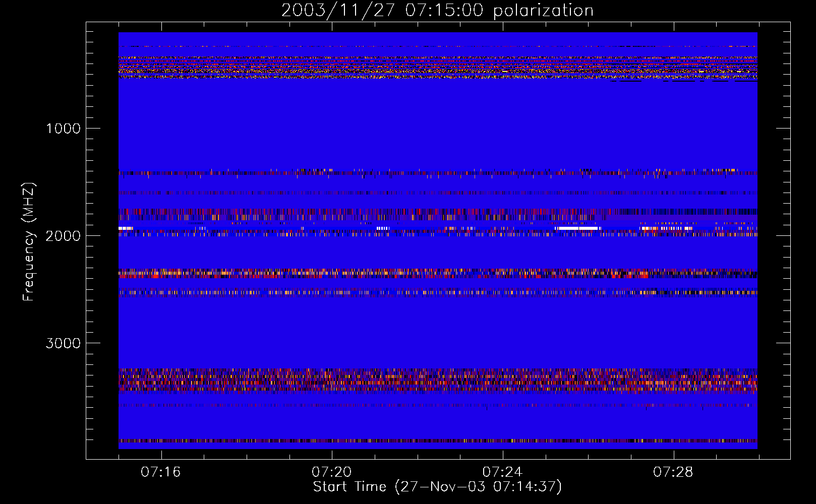Click the 07:24 time tick label
Viewport: 816px width, 504px height.
pos(502,472)
